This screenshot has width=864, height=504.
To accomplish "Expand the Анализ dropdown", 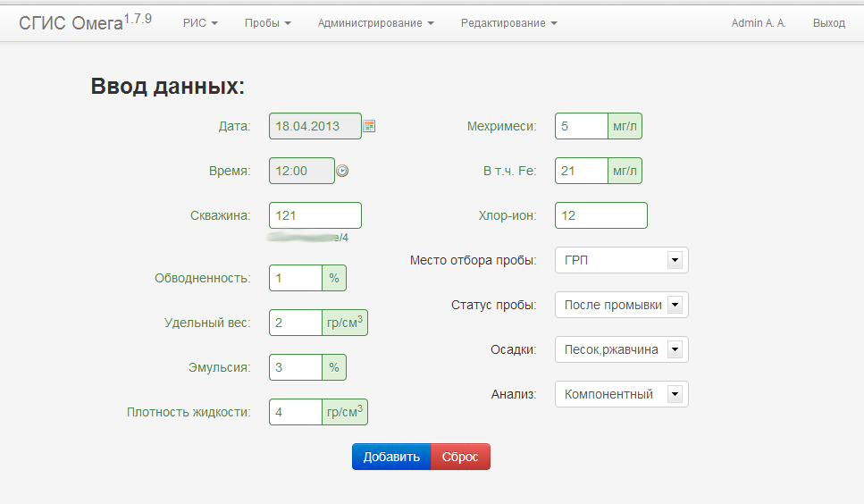I will pyautogui.click(x=622, y=394).
